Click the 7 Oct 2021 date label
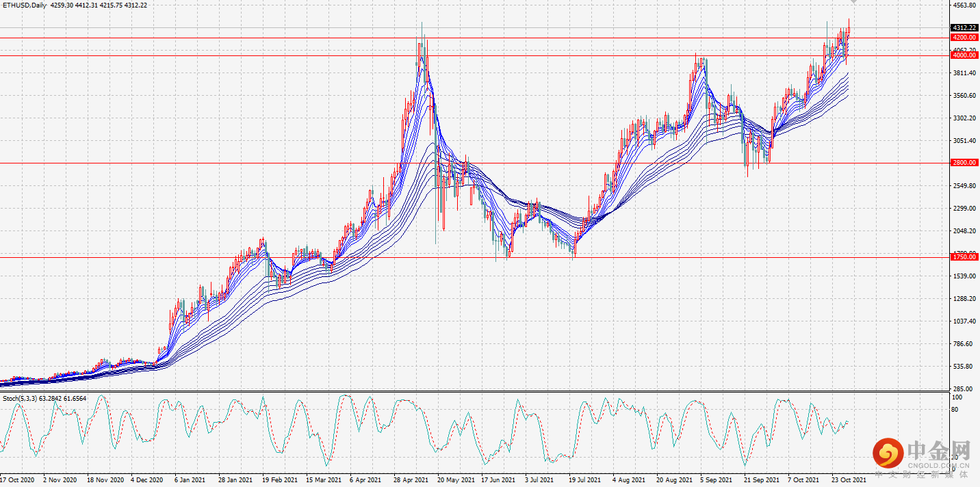The image size is (980, 487). tap(803, 480)
